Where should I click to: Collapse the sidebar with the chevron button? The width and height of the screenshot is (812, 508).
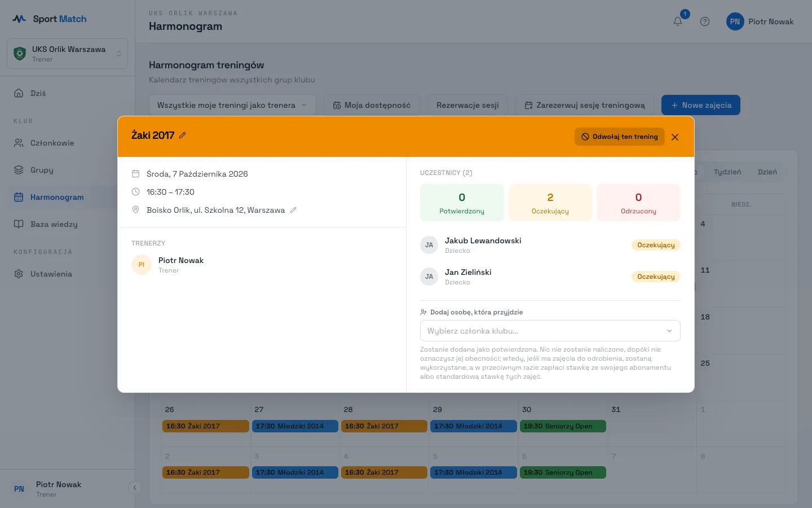pyautogui.click(x=134, y=488)
